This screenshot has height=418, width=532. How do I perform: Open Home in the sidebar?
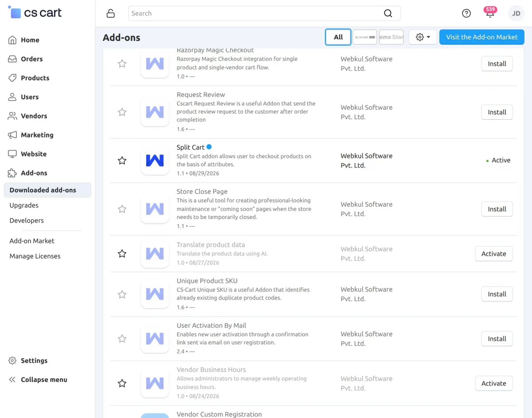coord(30,40)
